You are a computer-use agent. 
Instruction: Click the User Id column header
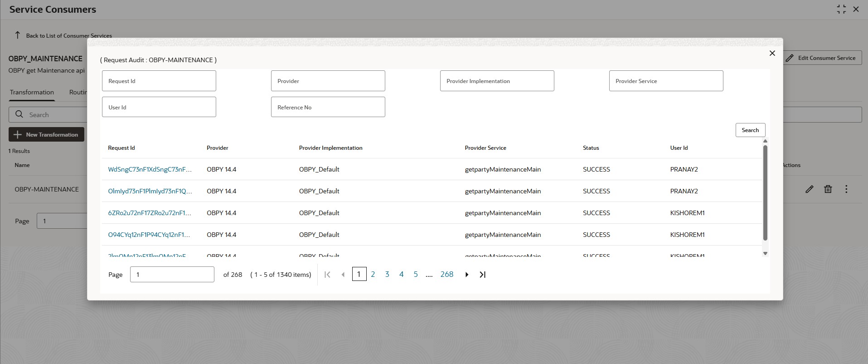[x=679, y=148]
